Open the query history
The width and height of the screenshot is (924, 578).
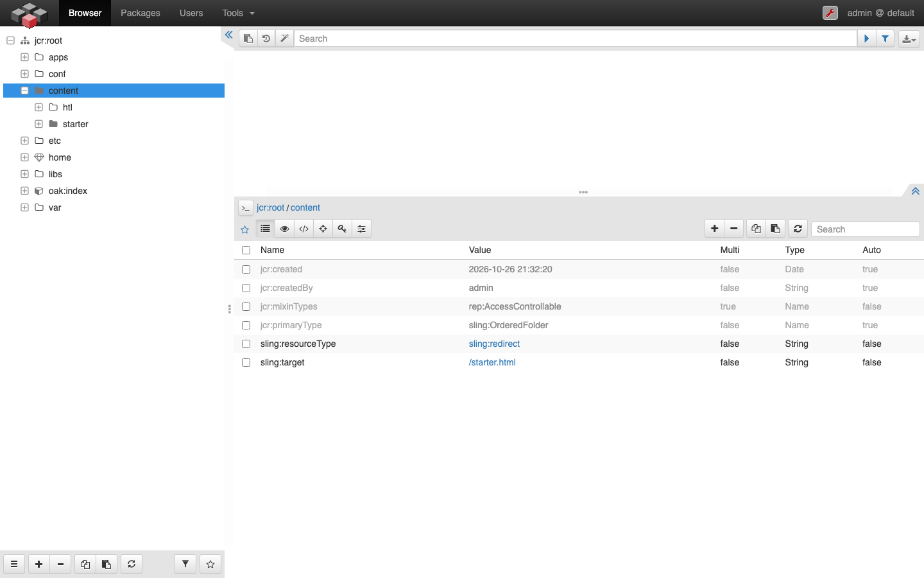click(x=266, y=39)
